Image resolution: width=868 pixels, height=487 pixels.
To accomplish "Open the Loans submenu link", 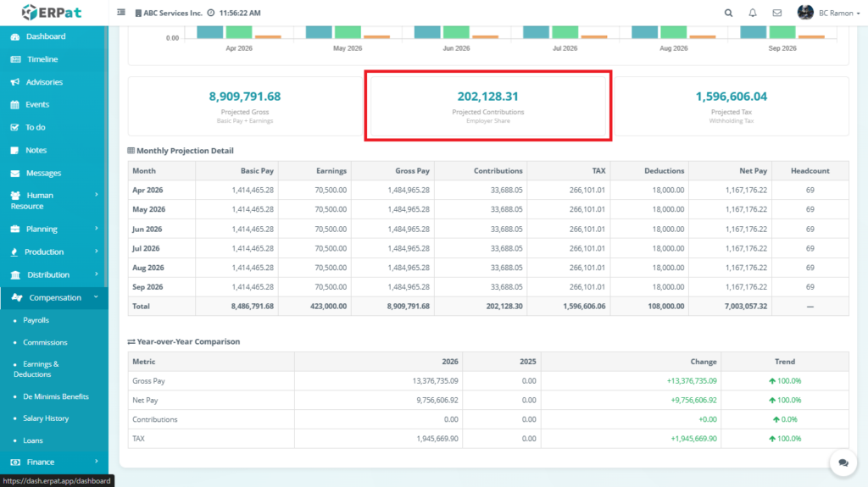I will 33,440.
